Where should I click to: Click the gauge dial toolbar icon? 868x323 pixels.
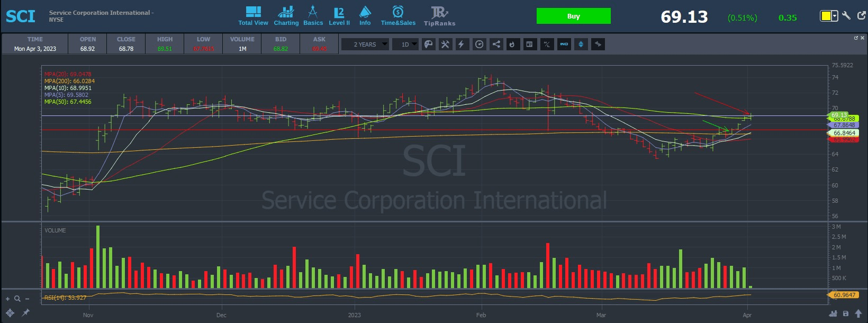tap(479, 44)
